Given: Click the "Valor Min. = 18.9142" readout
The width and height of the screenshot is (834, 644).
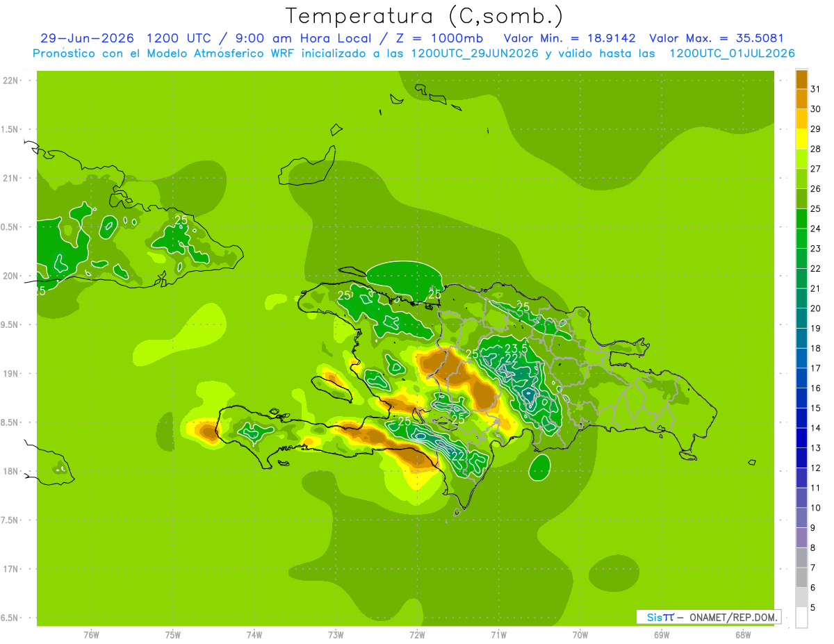Looking at the screenshot, I should point(569,38).
